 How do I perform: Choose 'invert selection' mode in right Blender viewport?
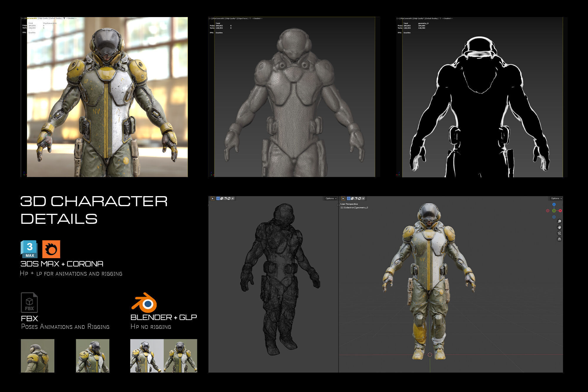pyautogui.click(x=360, y=198)
